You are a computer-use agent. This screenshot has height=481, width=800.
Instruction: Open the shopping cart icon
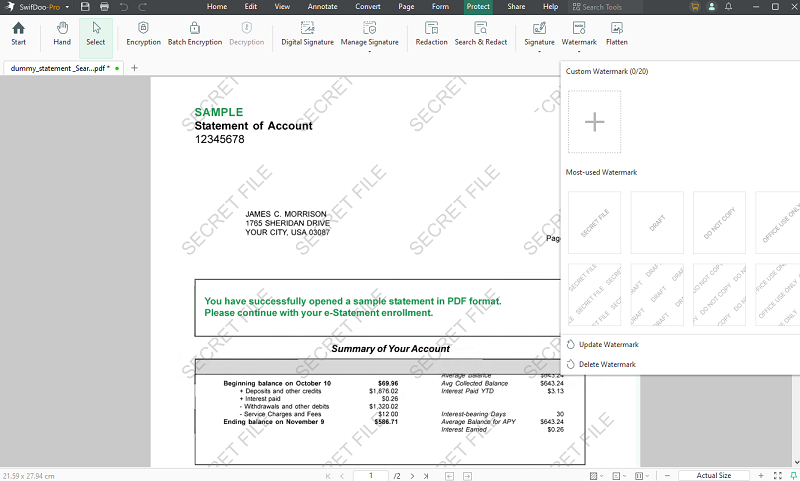pos(694,7)
